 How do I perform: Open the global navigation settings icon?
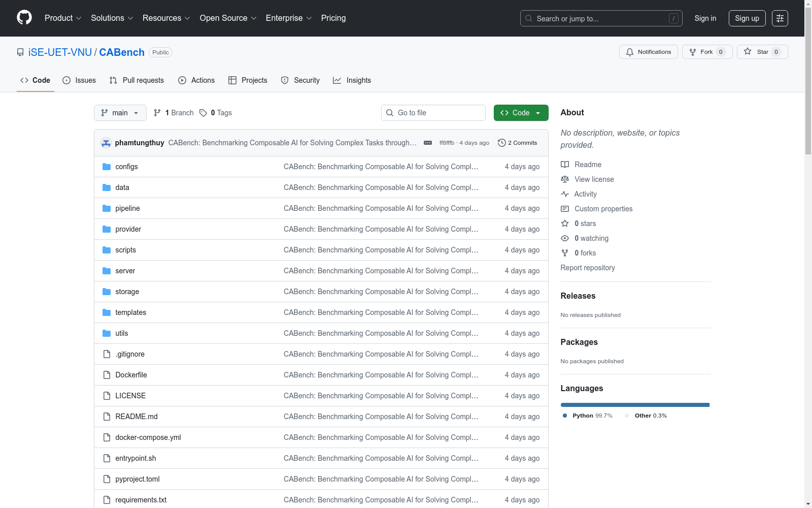pos(780,18)
